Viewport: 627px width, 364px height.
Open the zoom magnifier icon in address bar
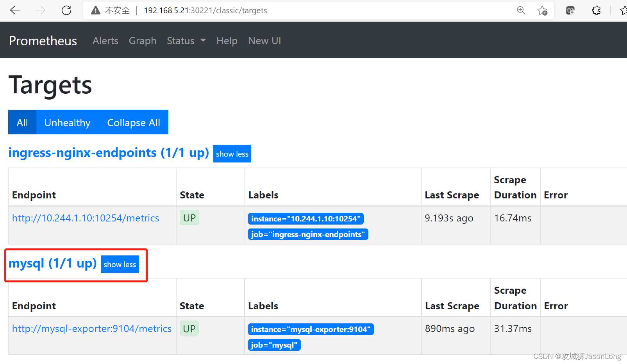[521, 11]
